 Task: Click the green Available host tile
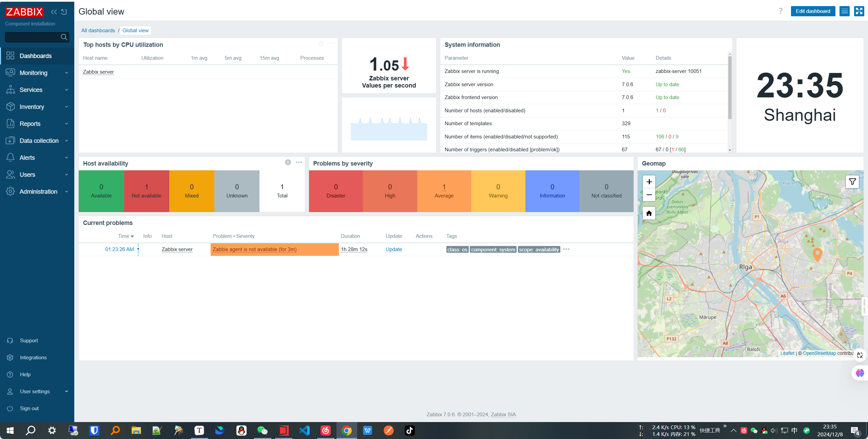101,191
